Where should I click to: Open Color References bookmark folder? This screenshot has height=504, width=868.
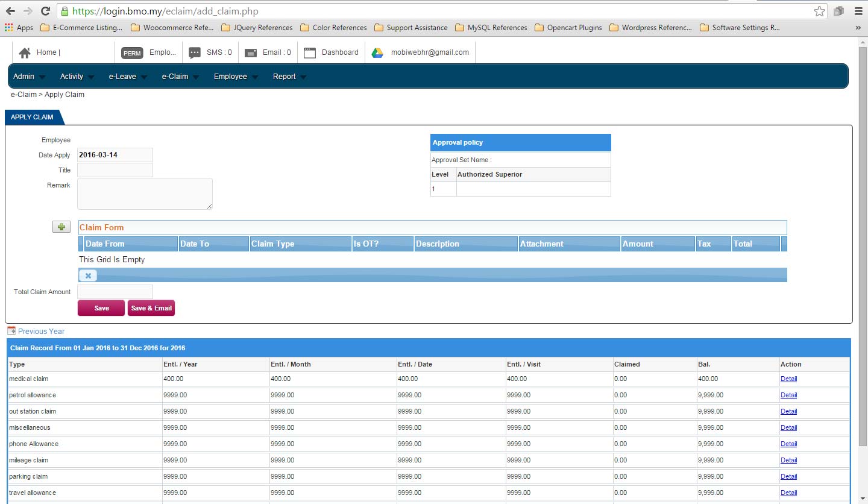click(x=333, y=28)
